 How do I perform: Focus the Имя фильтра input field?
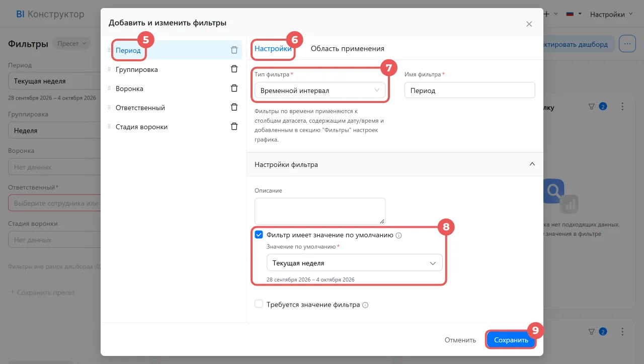pos(470,90)
